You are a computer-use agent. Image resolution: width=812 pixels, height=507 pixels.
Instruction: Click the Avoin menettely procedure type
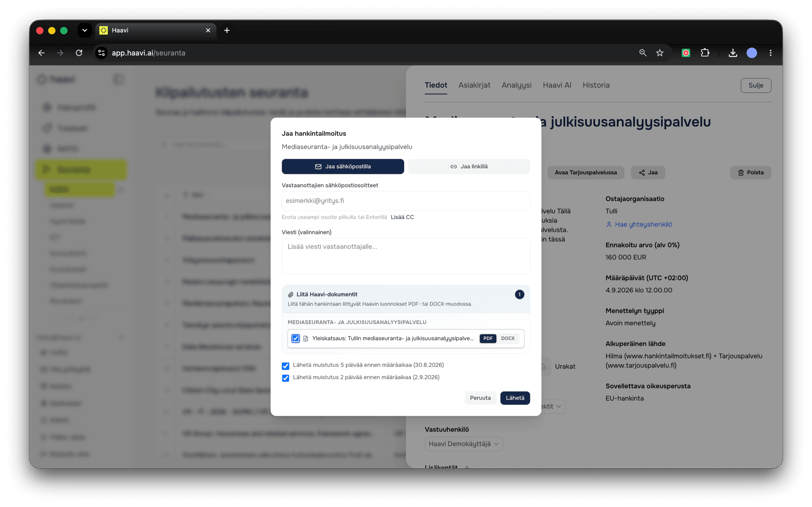coord(630,323)
